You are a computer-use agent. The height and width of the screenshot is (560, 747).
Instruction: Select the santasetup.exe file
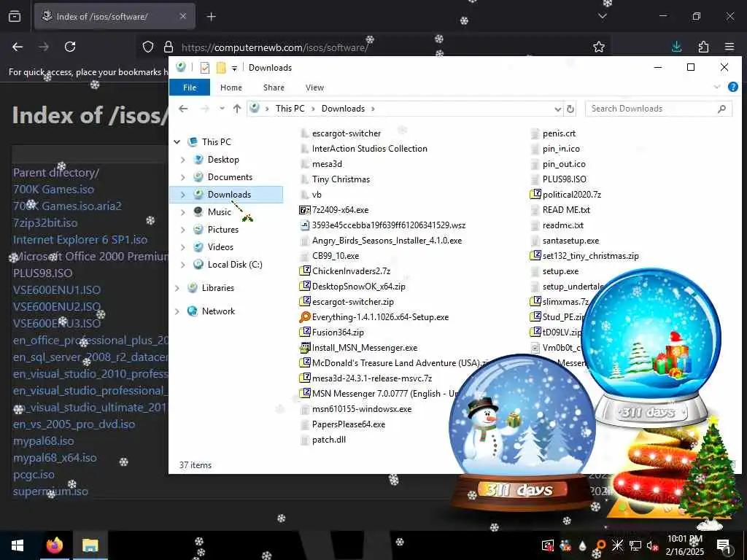point(570,241)
